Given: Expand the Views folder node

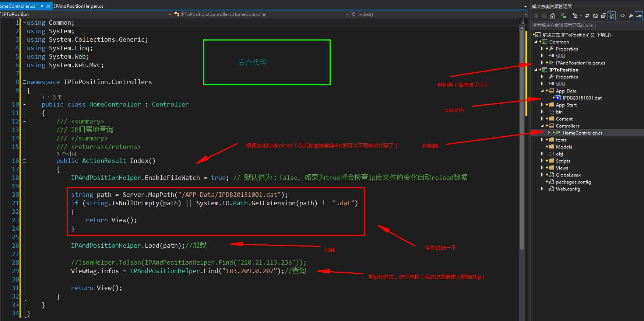Looking at the screenshot, I should (x=542, y=168).
